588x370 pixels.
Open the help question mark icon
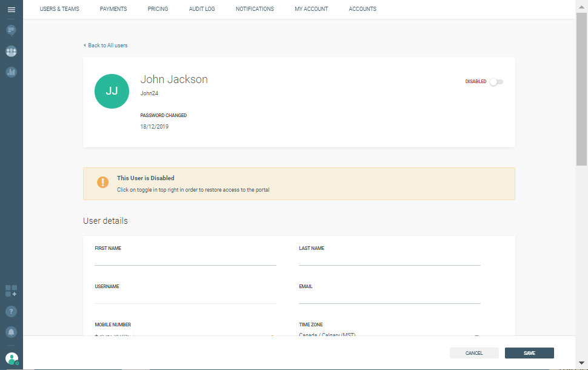point(11,311)
